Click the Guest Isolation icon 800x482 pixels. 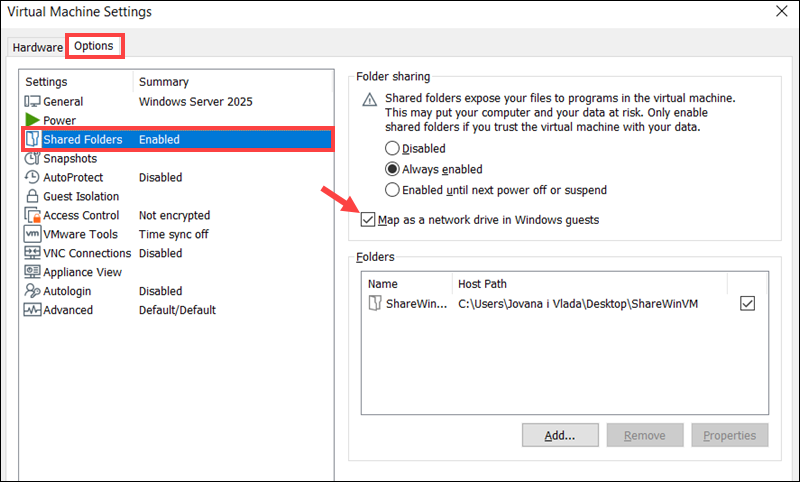point(32,197)
